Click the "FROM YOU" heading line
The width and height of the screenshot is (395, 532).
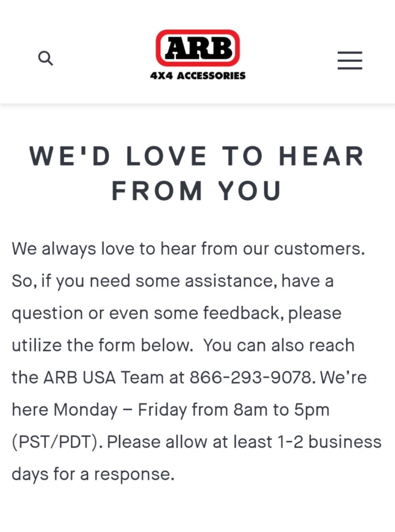click(197, 191)
